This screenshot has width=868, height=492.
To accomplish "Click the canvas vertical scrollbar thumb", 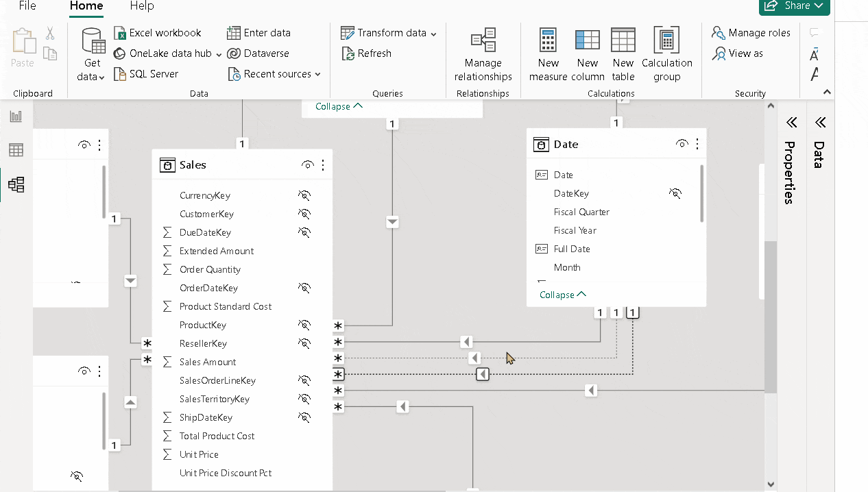I will 771,317.
